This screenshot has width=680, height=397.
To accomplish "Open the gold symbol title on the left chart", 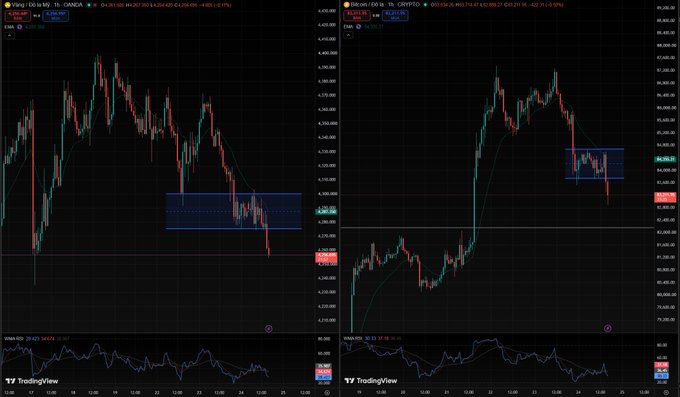I will 47,5.
